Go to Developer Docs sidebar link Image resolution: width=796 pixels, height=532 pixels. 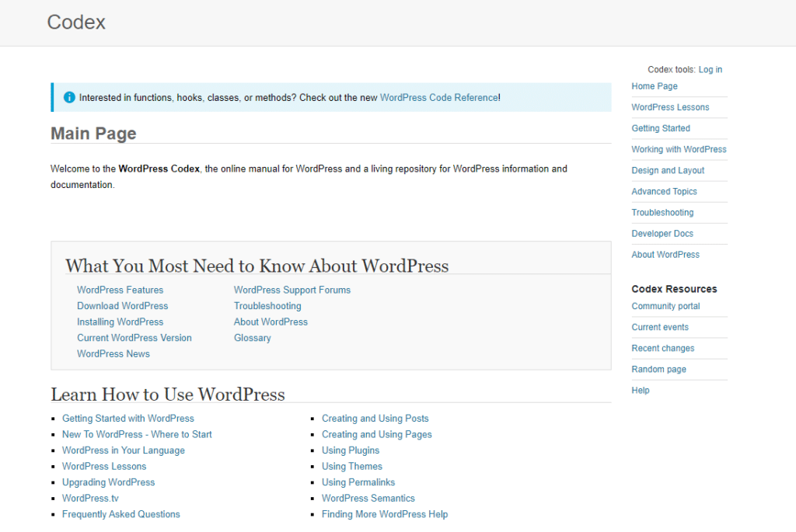[x=662, y=233]
